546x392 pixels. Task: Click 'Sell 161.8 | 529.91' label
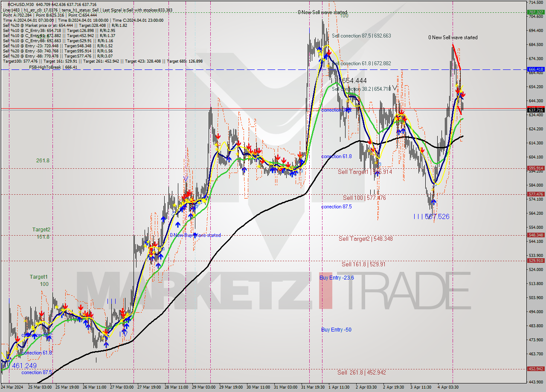(363, 264)
